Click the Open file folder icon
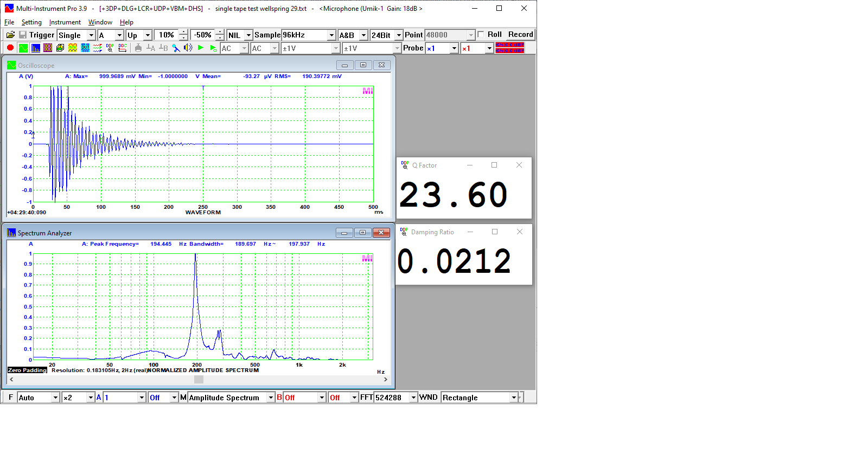 click(10, 35)
